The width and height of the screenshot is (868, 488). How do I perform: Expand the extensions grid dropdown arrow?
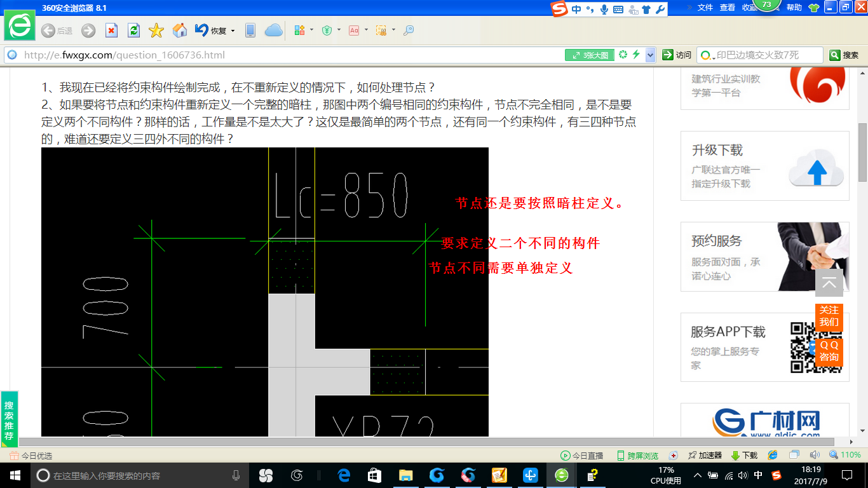[311, 30]
